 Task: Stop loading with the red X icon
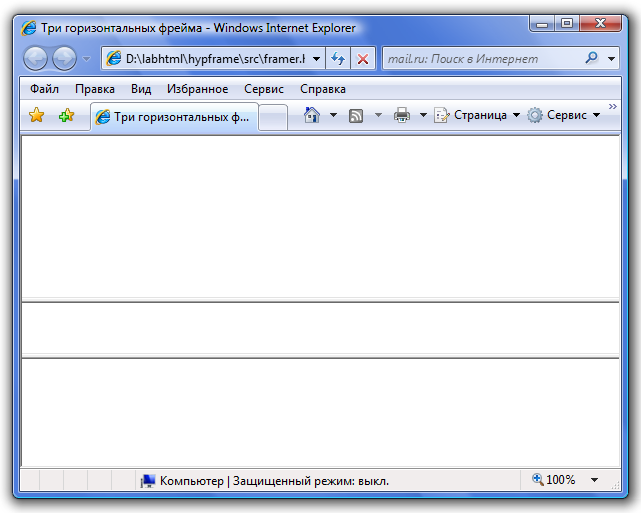(363, 59)
